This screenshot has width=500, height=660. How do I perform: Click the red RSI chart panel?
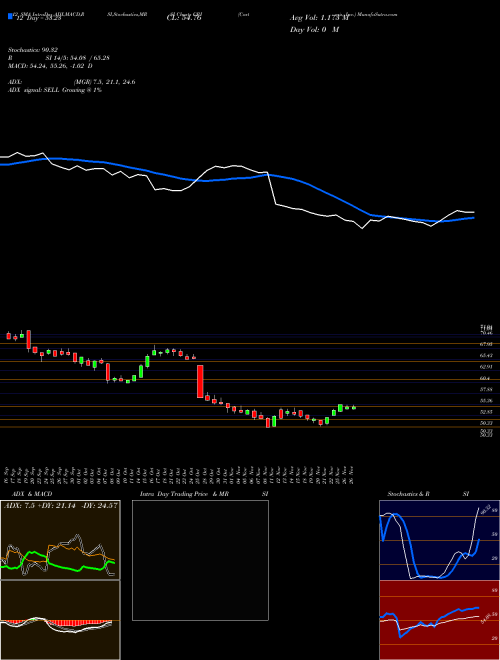[x=439, y=620]
